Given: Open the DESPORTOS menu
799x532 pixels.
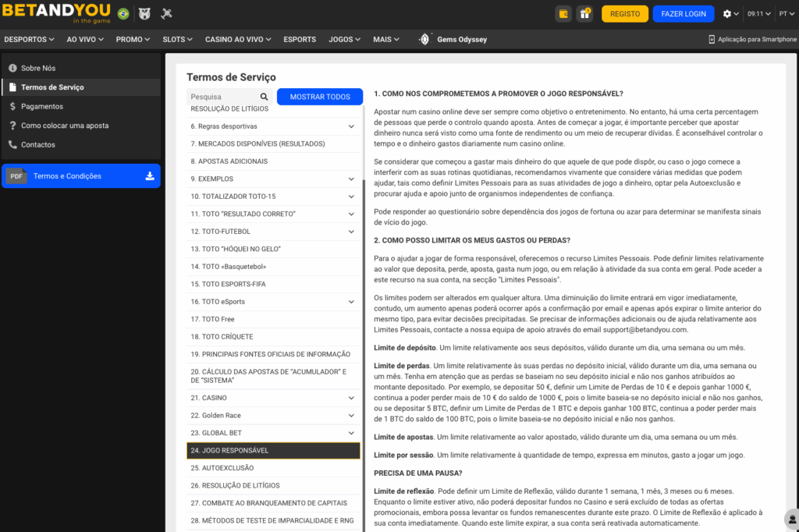Looking at the screenshot, I should [29, 39].
